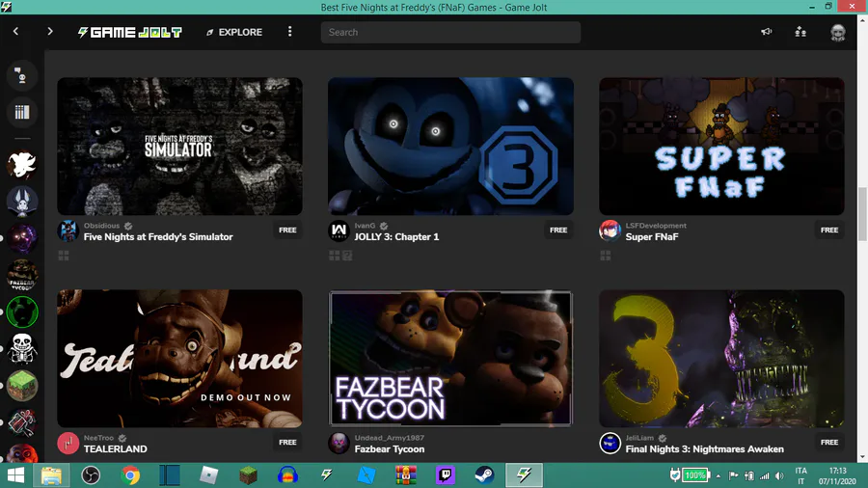868x488 pixels.
Task: Open the Game Jolt logo home link
Action: pos(129,32)
